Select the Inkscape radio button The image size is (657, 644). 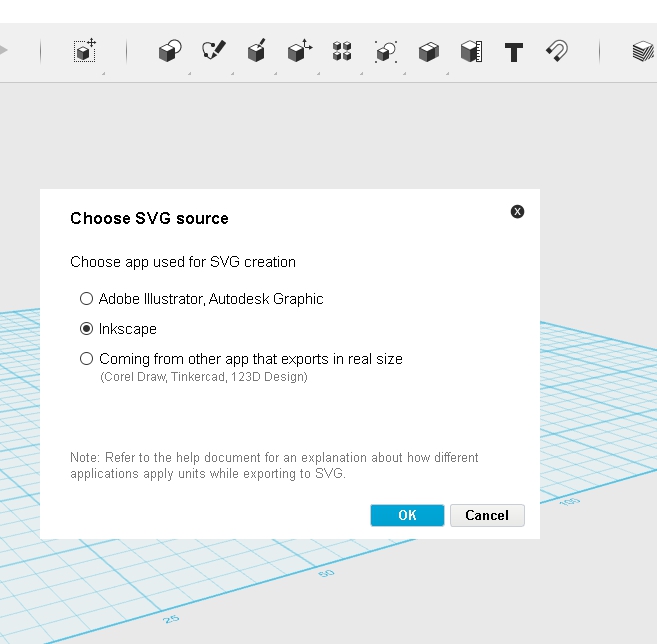pyautogui.click(x=86, y=329)
